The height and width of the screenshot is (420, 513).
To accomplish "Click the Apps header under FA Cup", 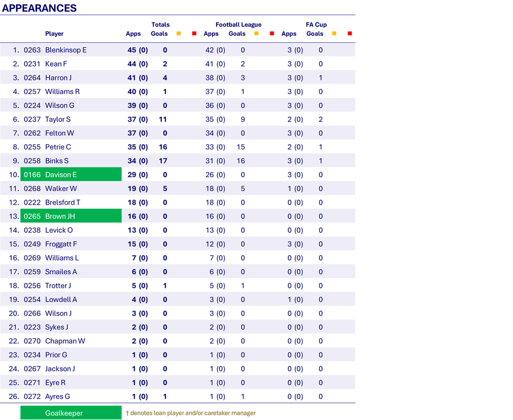I will pos(289,34).
